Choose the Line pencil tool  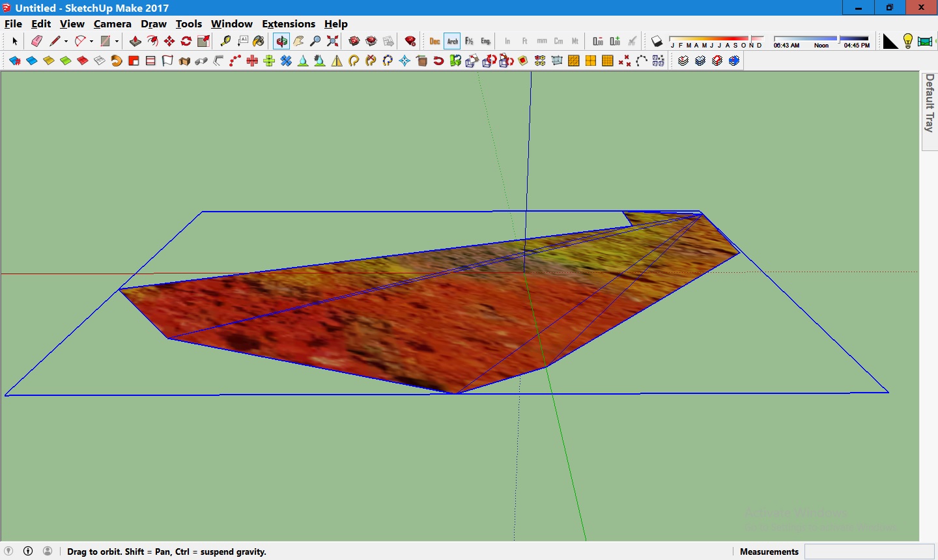[55, 41]
